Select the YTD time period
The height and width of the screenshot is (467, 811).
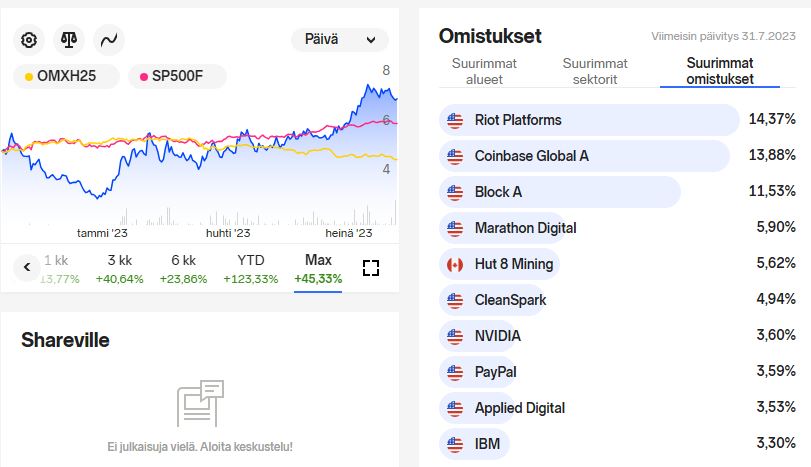(x=251, y=269)
